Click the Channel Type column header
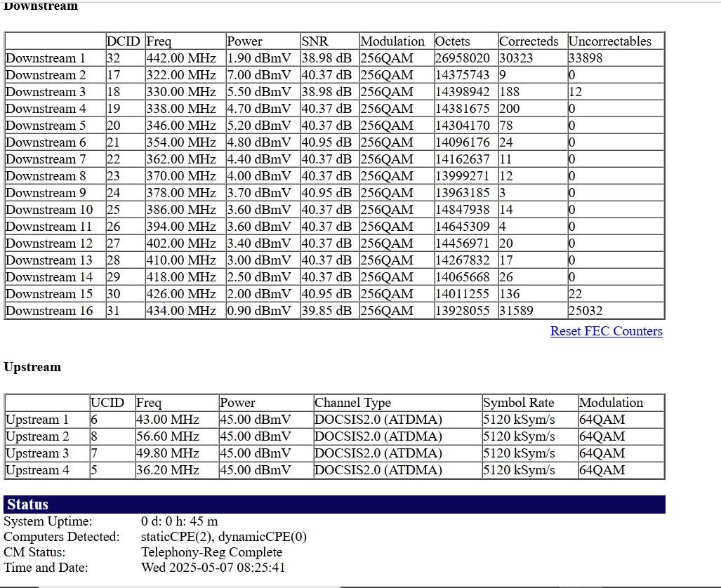 [x=352, y=403]
